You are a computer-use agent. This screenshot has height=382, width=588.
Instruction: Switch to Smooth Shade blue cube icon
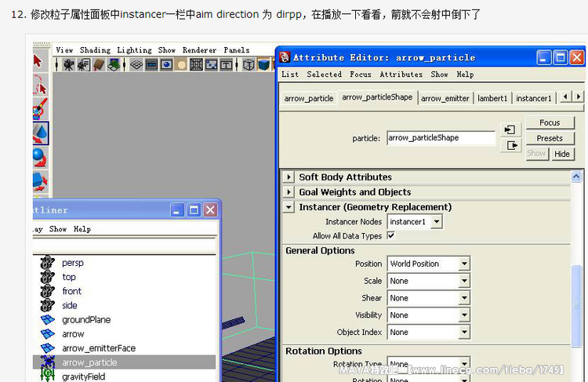tap(264, 65)
